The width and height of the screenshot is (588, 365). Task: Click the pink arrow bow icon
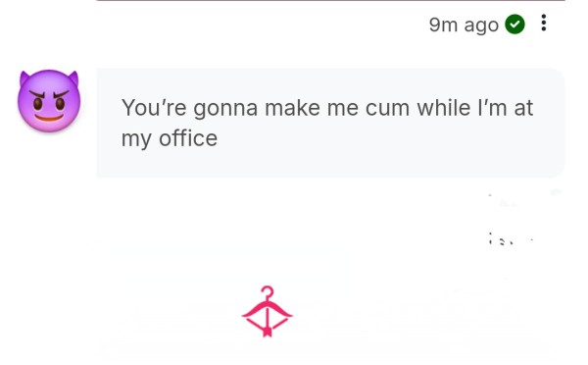coord(267,311)
